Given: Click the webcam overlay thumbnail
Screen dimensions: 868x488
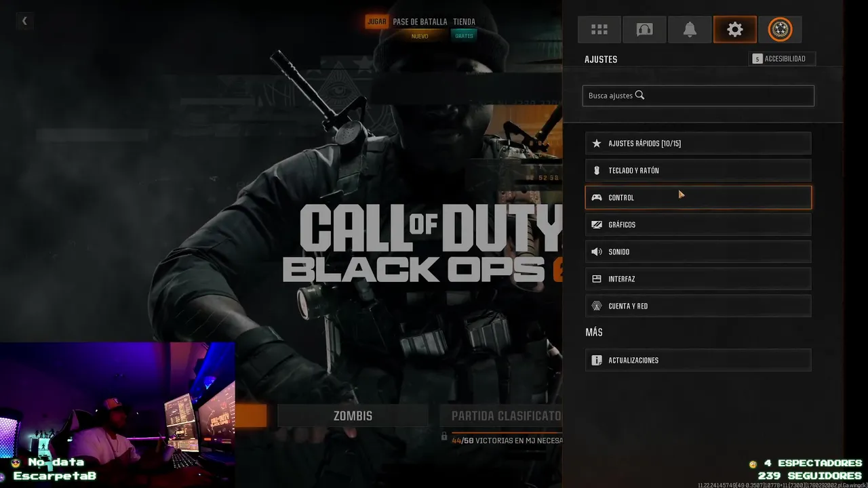Looking at the screenshot, I should coord(117,415).
